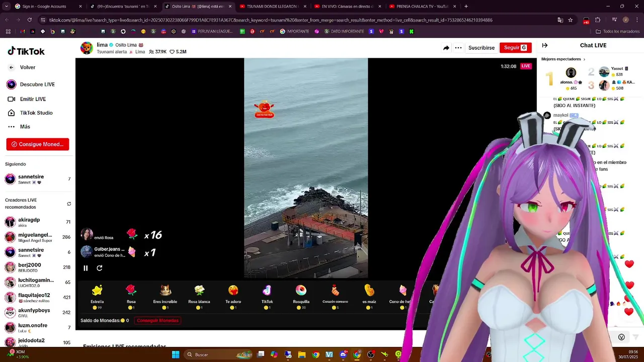The width and height of the screenshot is (644, 362).
Task: Open the browser tab search dropdown
Action: [6, 7]
